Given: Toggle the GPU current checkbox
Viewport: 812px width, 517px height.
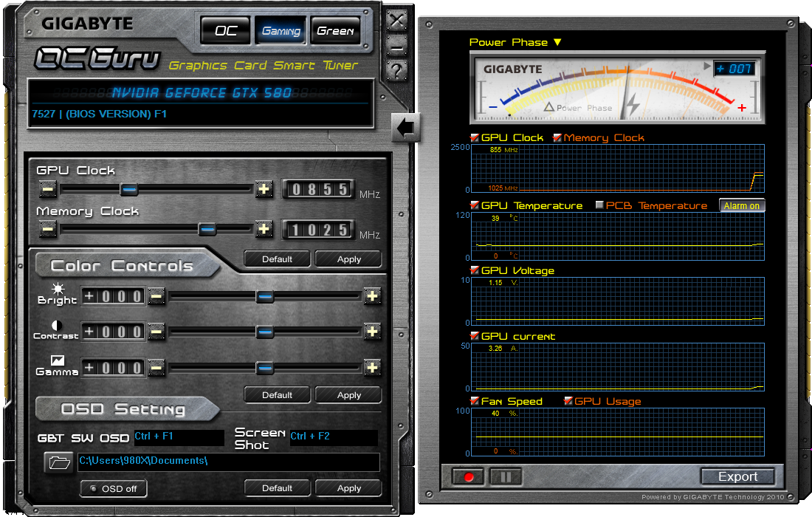Looking at the screenshot, I should 475,336.
